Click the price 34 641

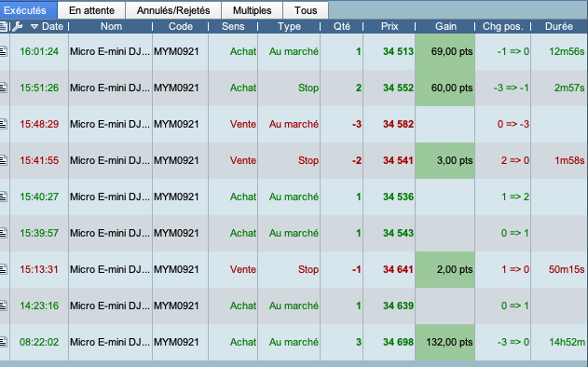[x=398, y=269]
